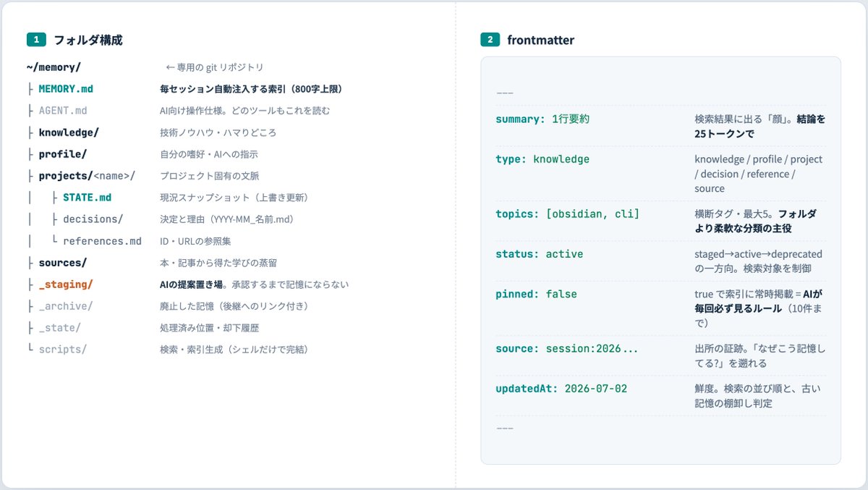Image resolution: width=868 pixels, height=490 pixels.
Task: Click the number 2 badge beside frontmatter
Action: (490, 40)
